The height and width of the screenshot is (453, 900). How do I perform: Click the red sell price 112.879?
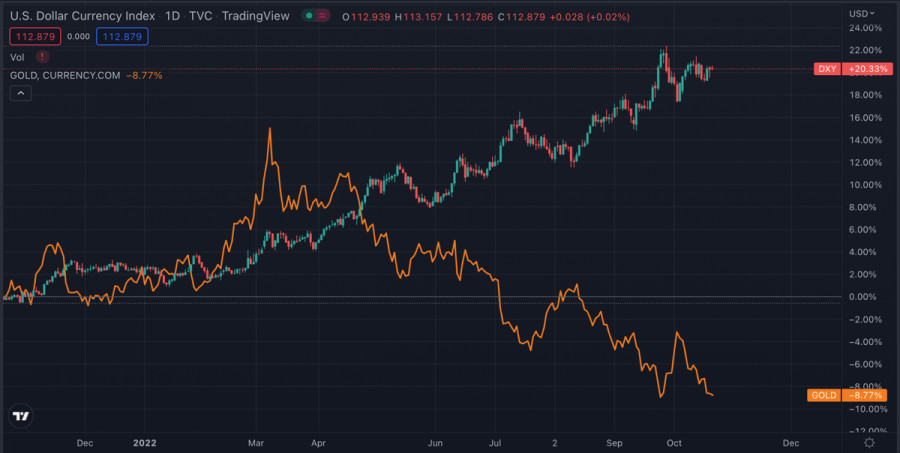(x=35, y=36)
